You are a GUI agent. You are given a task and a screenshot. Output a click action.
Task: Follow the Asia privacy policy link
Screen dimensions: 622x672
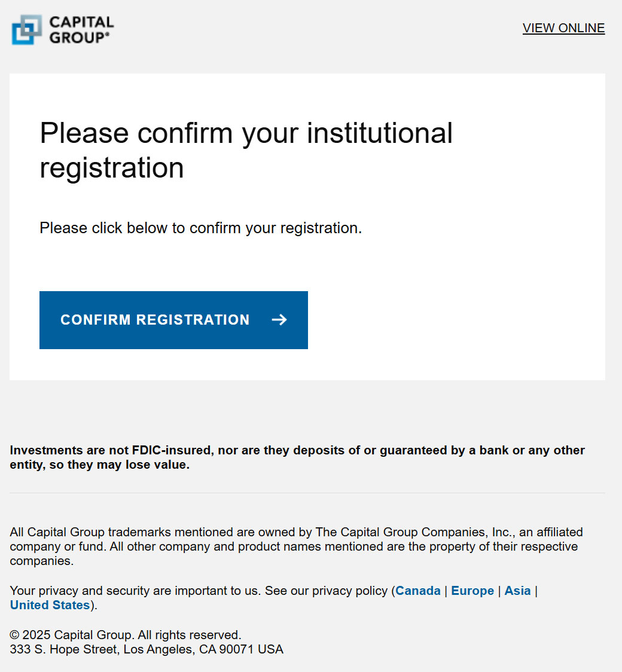[x=517, y=591]
